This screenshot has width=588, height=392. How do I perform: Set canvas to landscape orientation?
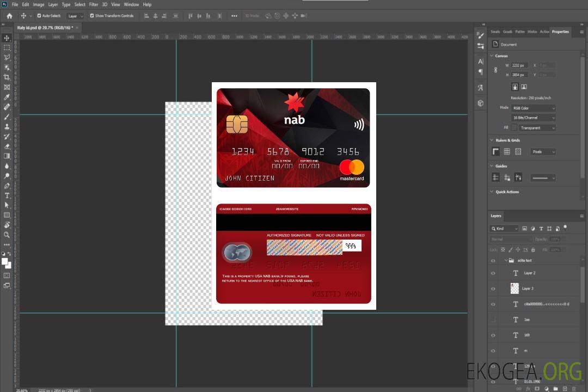point(524,87)
